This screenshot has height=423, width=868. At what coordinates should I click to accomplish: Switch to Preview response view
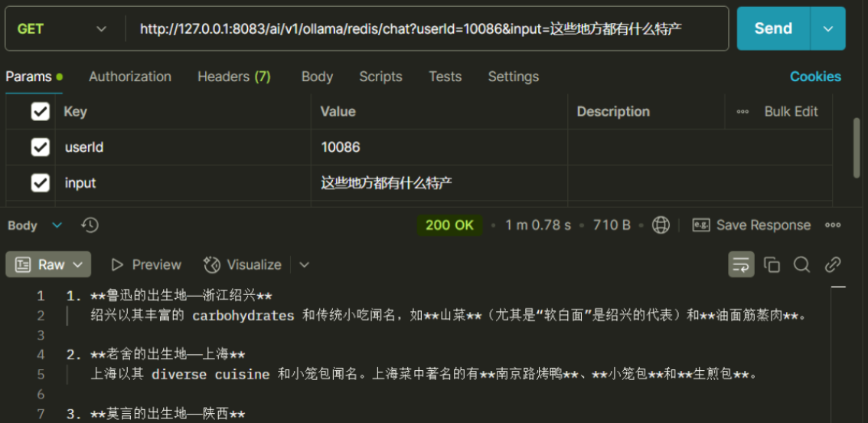click(x=146, y=265)
